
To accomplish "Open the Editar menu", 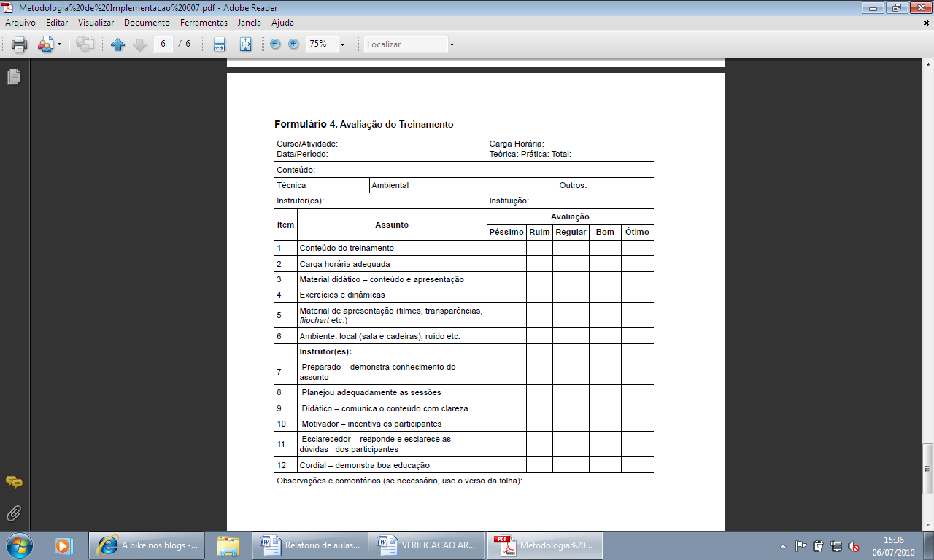I will click(57, 23).
